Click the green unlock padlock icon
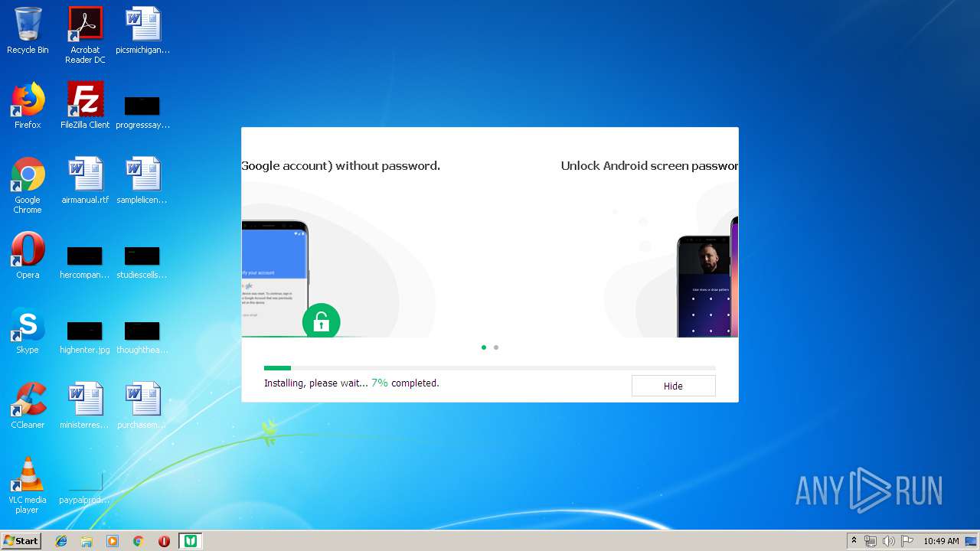The width and height of the screenshot is (980, 551). tap(321, 321)
